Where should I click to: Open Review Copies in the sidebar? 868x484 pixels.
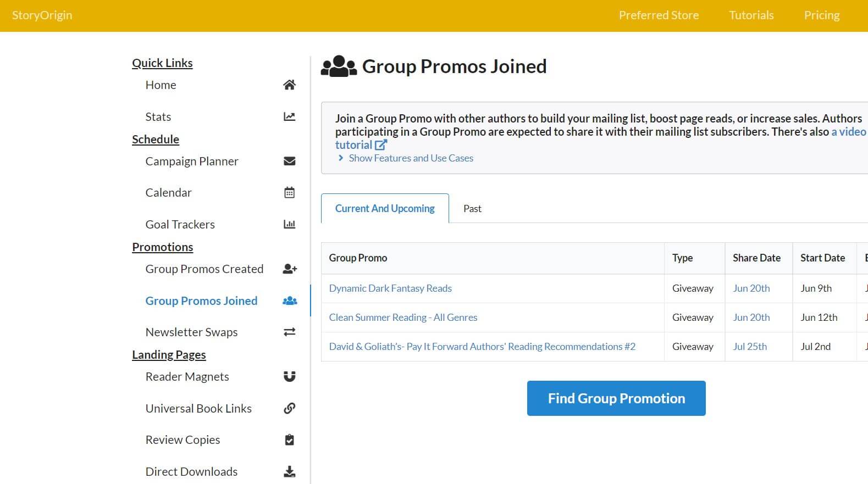183,440
